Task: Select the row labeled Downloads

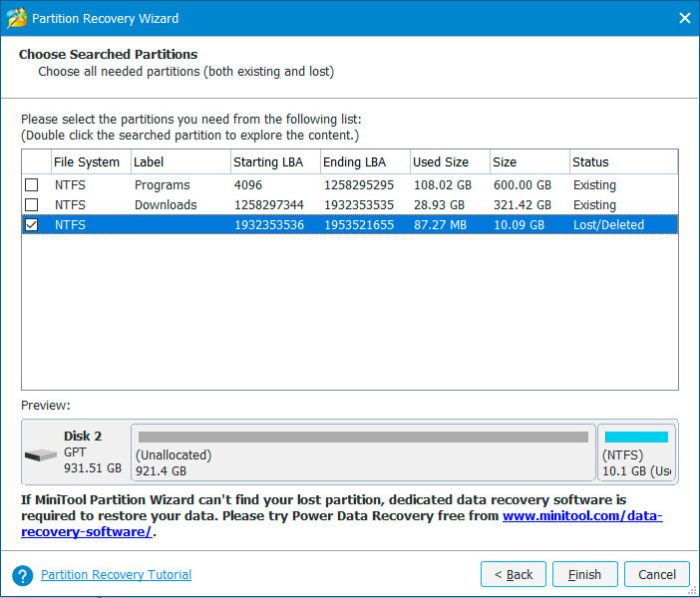Action: click(x=350, y=205)
